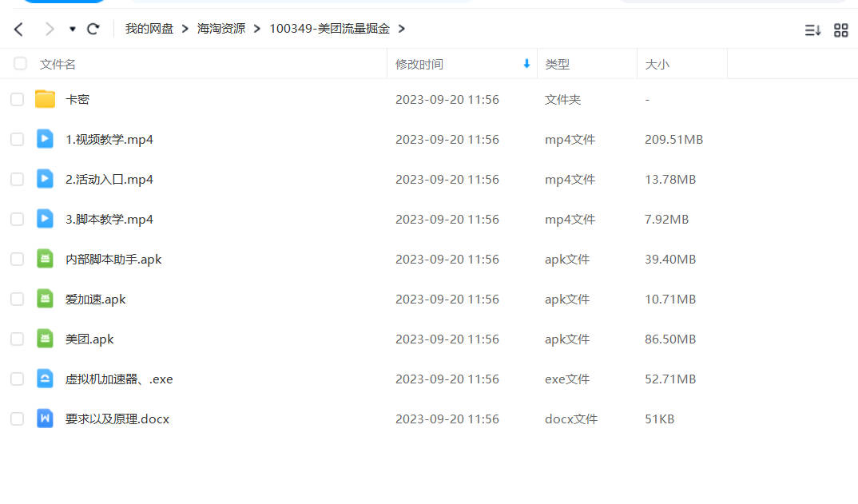Click the 3.脚本教学.mp4 video icon
This screenshot has height=504, width=858.
click(45, 219)
